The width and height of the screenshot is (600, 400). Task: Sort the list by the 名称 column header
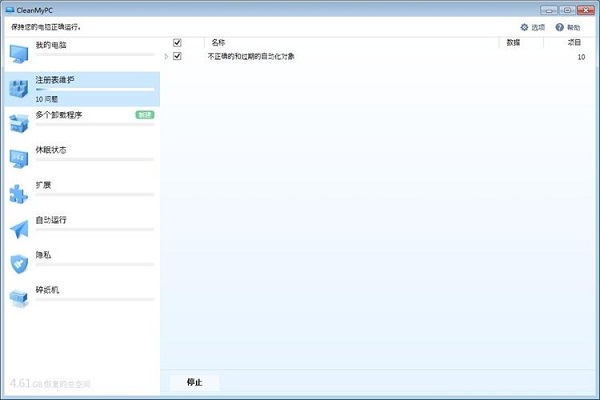(x=219, y=43)
